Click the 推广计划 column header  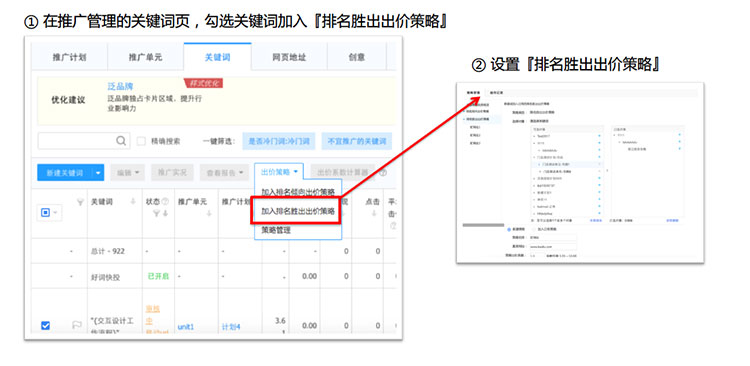point(235,202)
